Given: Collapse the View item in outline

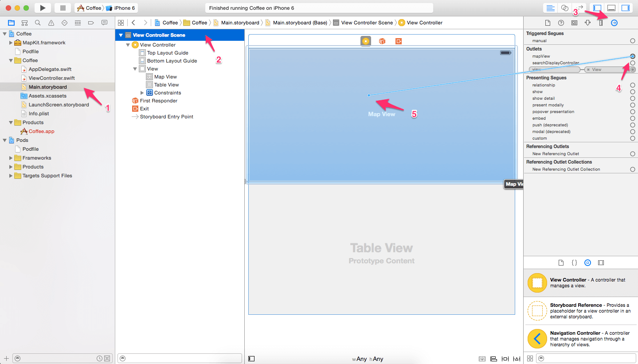Looking at the screenshot, I should click(135, 69).
